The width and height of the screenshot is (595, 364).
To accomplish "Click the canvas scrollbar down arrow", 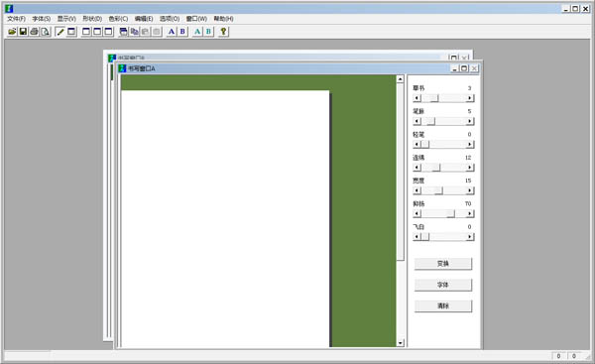I will click(x=401, y=343).
